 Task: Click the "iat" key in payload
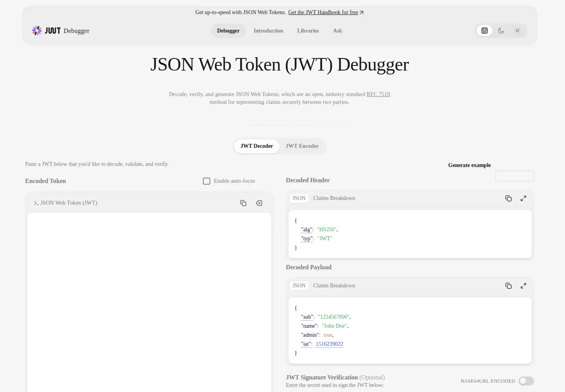(306, 344)
